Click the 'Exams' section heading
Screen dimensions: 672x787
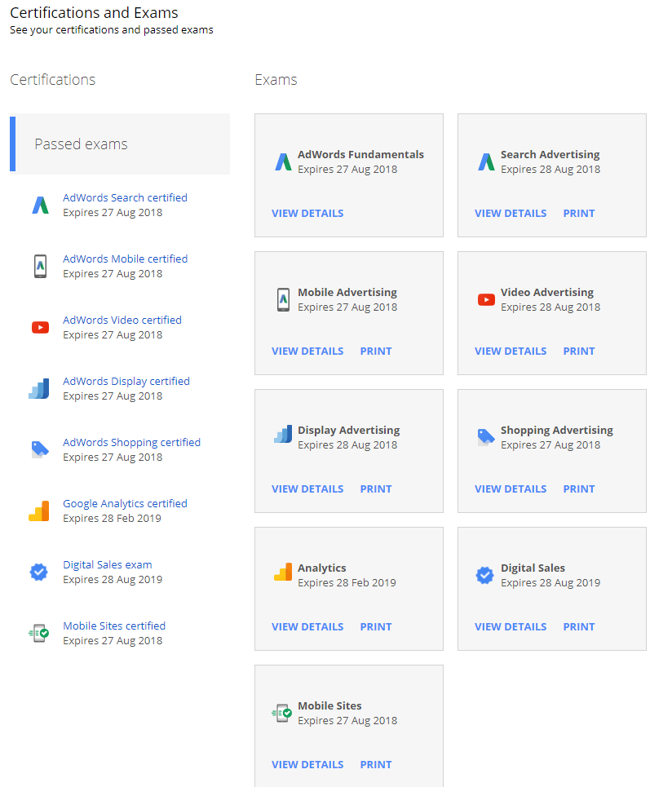(x=276, y=80)
